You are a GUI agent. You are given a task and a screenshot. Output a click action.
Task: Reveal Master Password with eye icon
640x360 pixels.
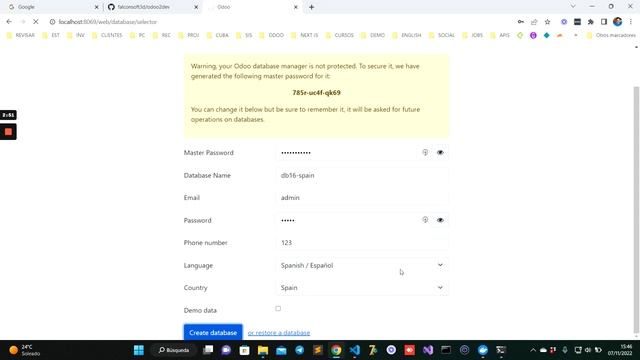(440, 153)
